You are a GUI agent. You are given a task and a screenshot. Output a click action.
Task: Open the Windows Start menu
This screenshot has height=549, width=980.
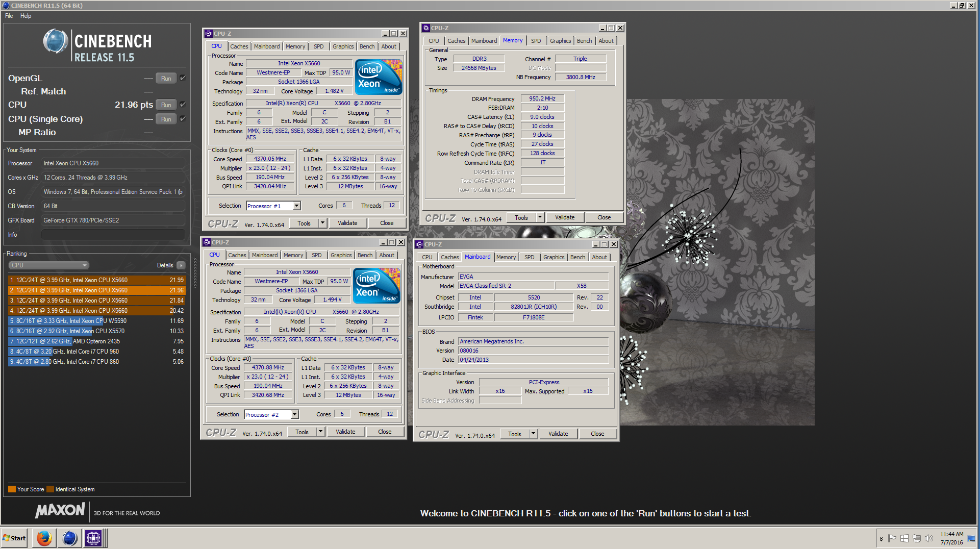click(14, 538)
